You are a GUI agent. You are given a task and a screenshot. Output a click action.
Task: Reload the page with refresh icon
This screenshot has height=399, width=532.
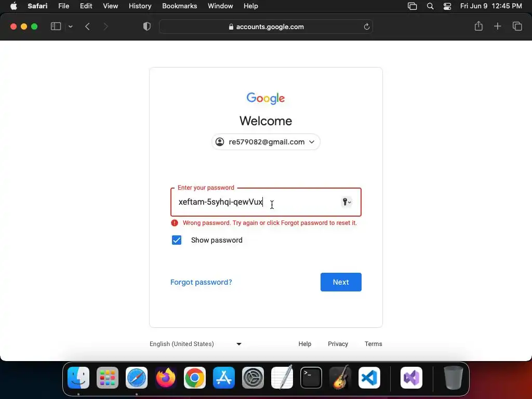(x=366, y=26)
